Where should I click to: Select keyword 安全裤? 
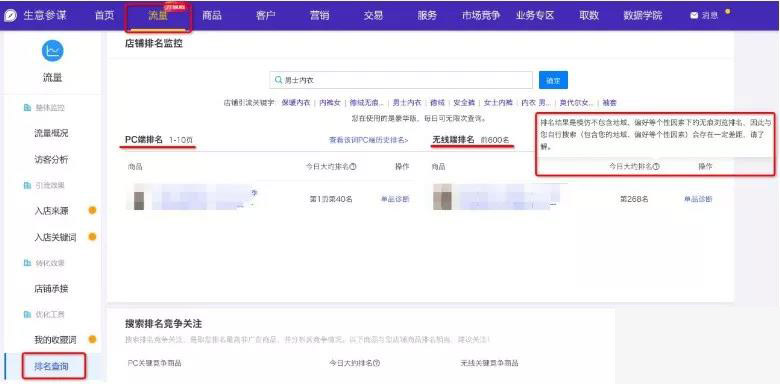click(464, 103)
